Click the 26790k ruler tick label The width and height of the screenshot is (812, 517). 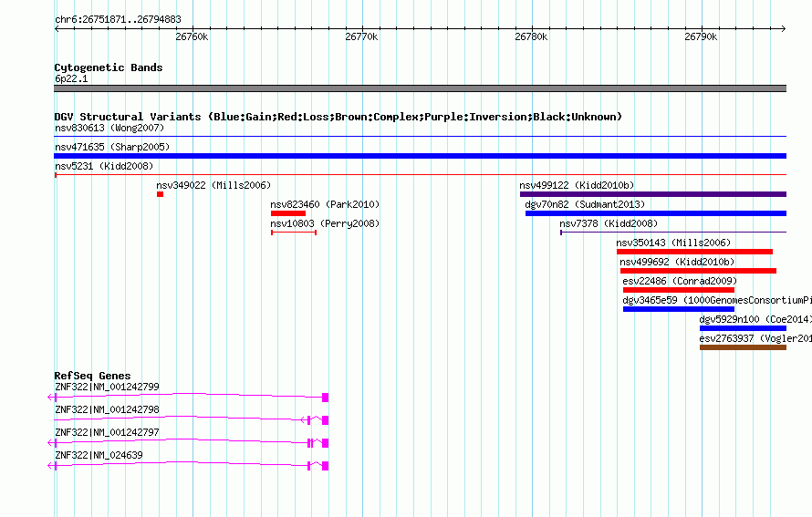coord(701,36)
